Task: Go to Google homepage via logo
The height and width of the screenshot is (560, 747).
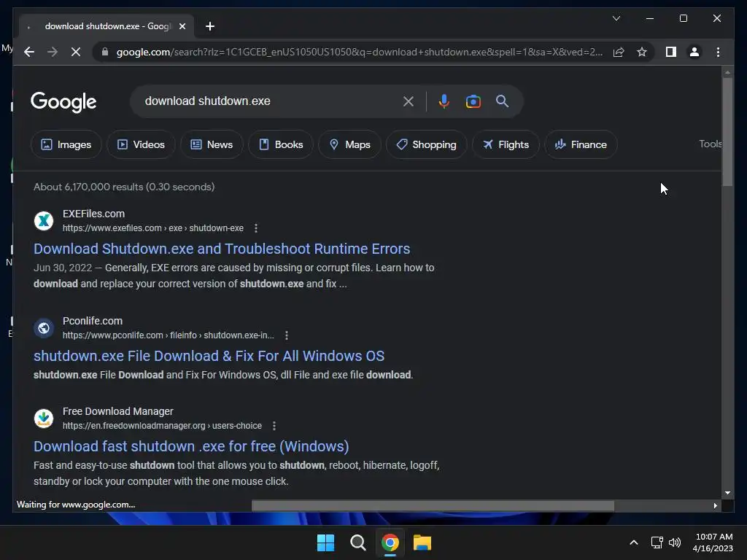Action: click(63, 101)
